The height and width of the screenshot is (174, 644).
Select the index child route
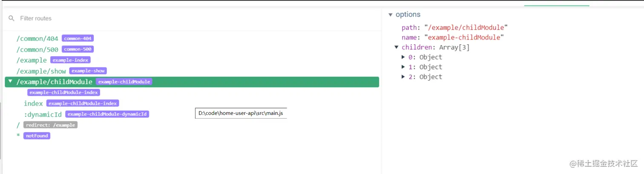point(33,103)
